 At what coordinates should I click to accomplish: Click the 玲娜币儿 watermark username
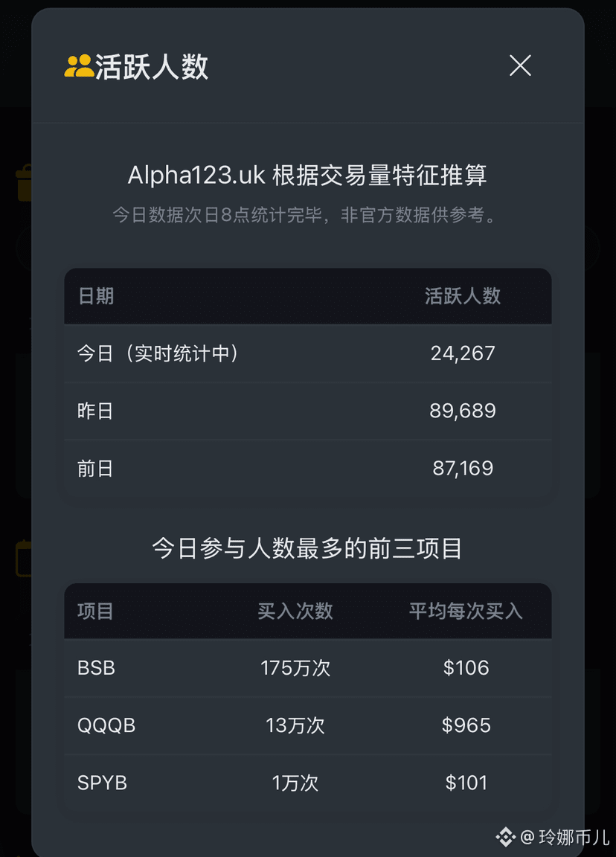click(574, 837)
